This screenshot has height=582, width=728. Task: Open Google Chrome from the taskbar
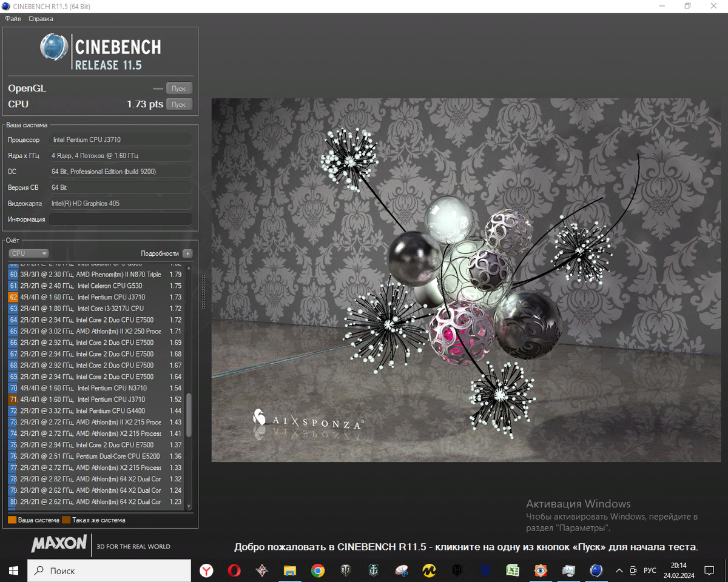tap(318, 570)
